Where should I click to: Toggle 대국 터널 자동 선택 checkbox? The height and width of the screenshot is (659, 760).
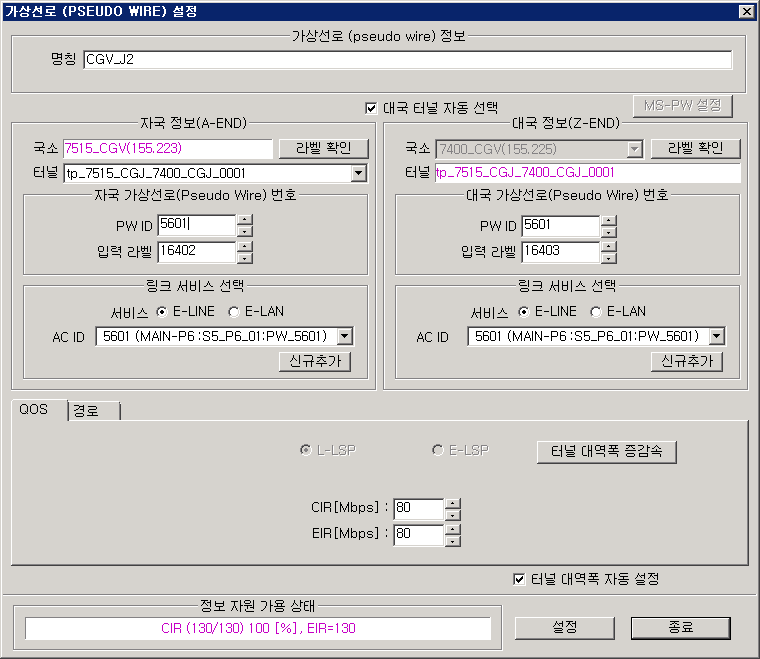pyautogui.click(x=371, y=108)
